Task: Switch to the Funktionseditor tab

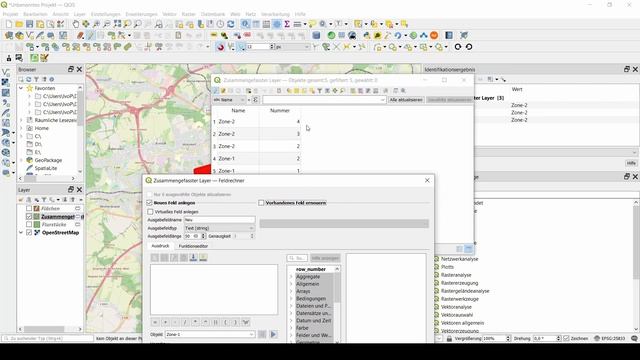Action: click(193, 246)
